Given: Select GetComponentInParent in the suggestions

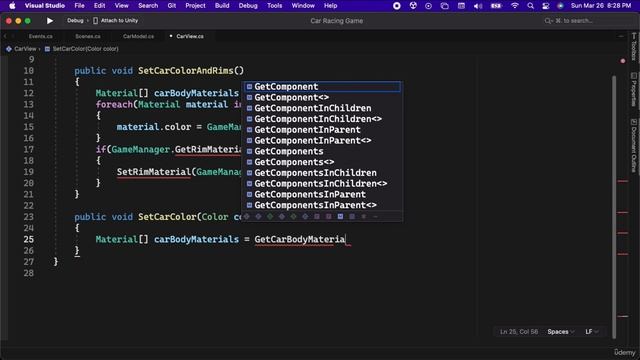Looking at the screenshot, I should point(322,130).
